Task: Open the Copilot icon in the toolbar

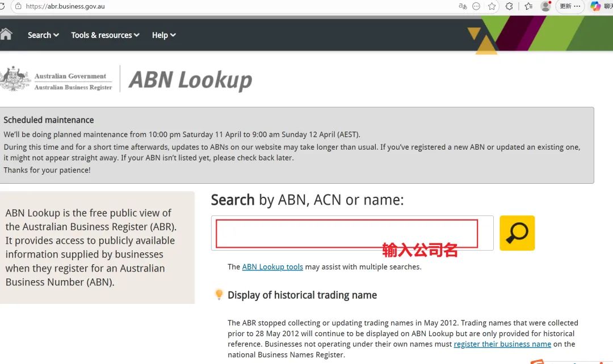Action: pyautogui.click(x=595, y=6)
